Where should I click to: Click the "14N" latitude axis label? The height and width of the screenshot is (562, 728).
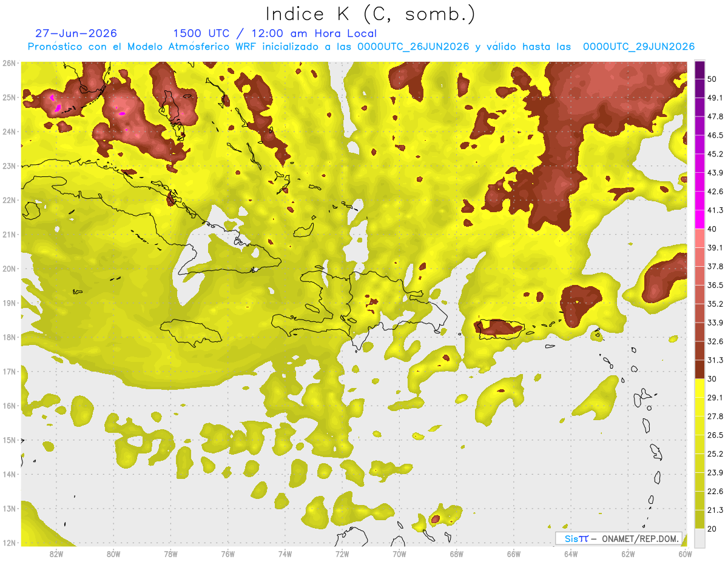[x=9, y=474]
